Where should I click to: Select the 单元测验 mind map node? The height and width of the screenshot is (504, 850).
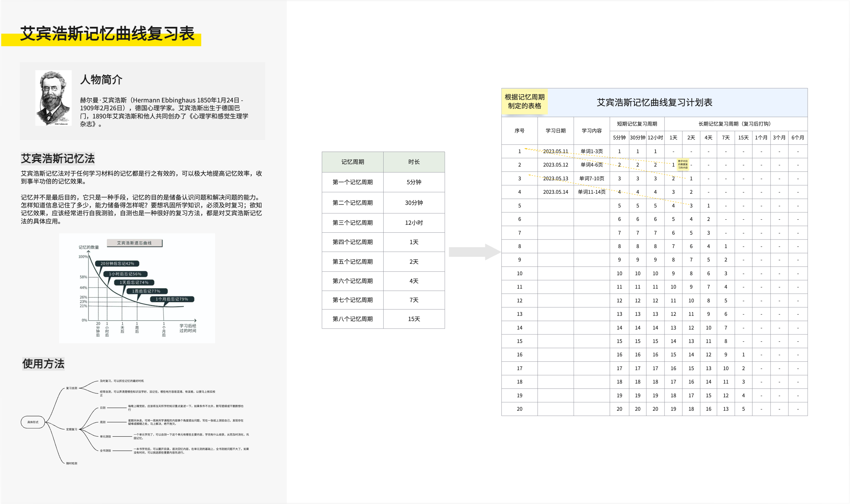pyautogui.click(x=105, y=436)
